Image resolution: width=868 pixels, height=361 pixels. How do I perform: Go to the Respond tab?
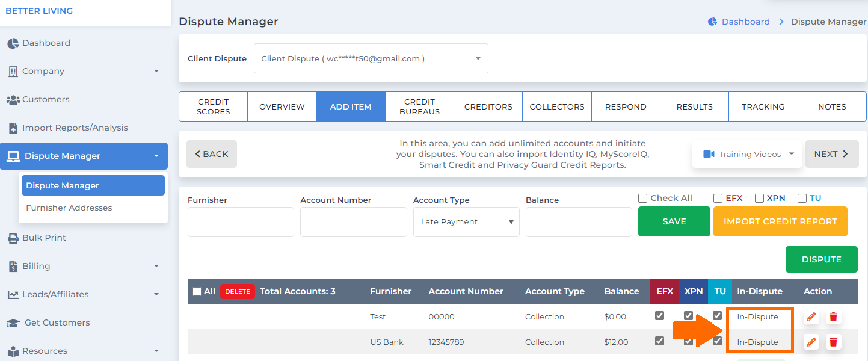[x=626, y=107]
